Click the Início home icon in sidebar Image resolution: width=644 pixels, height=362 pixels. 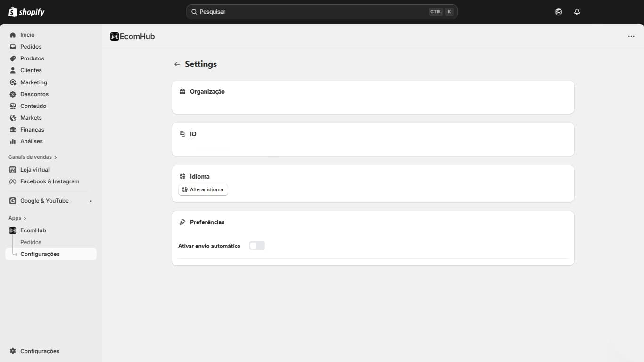(13, 35)
